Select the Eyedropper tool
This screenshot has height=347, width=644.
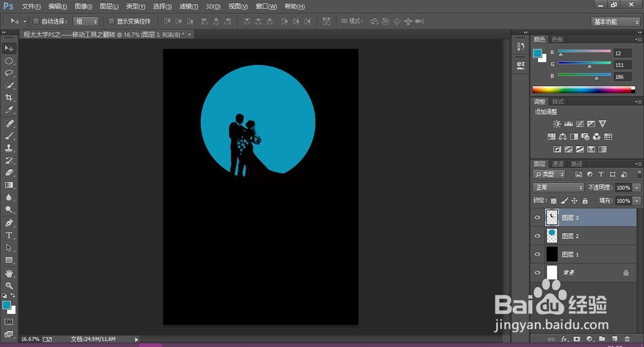coord(9,110)
